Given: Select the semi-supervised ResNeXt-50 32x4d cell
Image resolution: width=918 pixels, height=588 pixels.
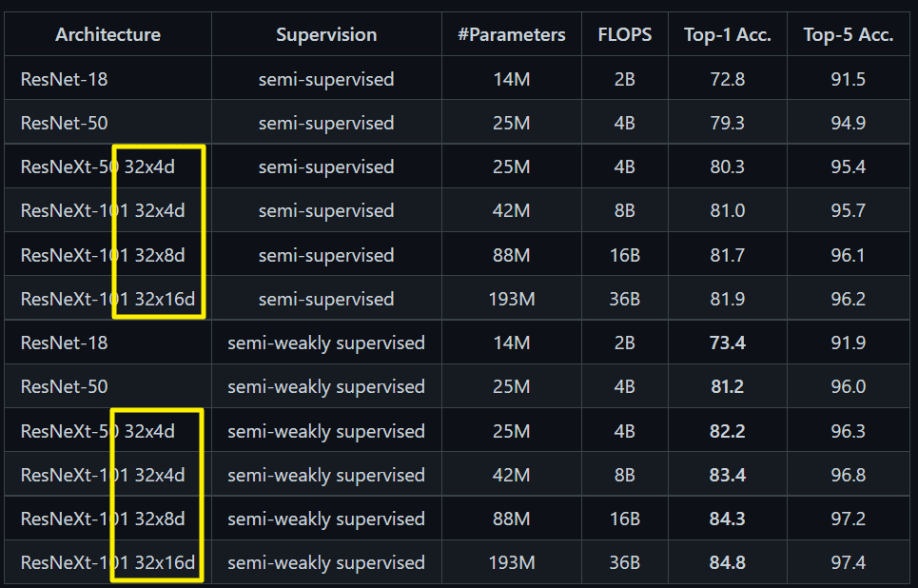Looking at the screenshot, I should click(107, 167).
